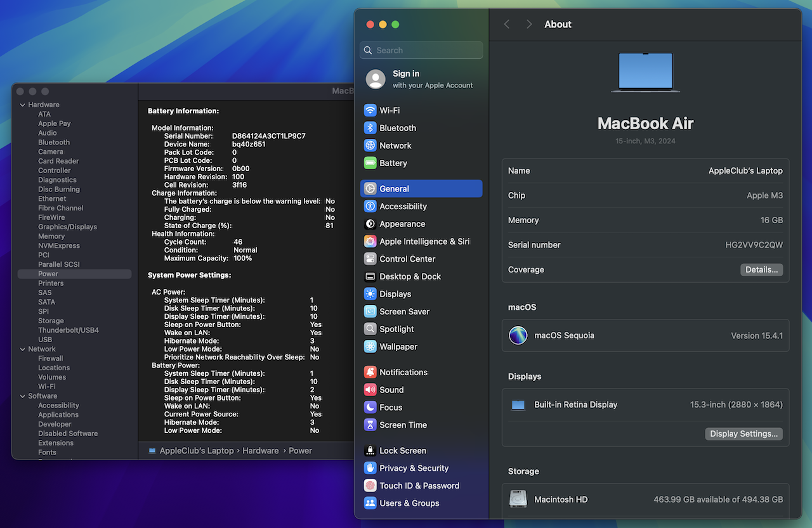Click the Details… button next to Coverage
Viewport: 812px width, 528px height.
[x=761, y=270]
